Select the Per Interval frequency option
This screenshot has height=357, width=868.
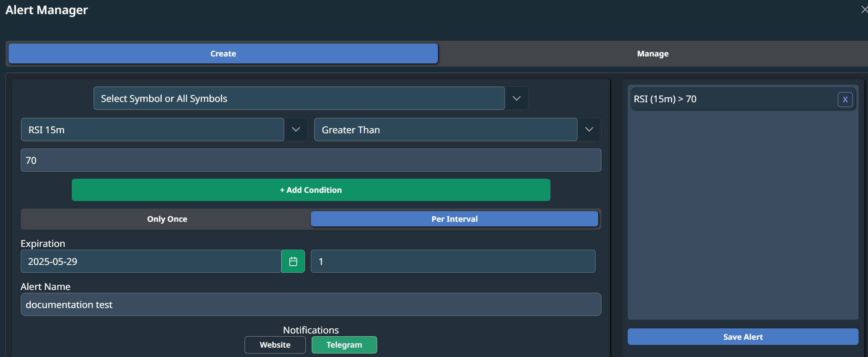[454, 219]
